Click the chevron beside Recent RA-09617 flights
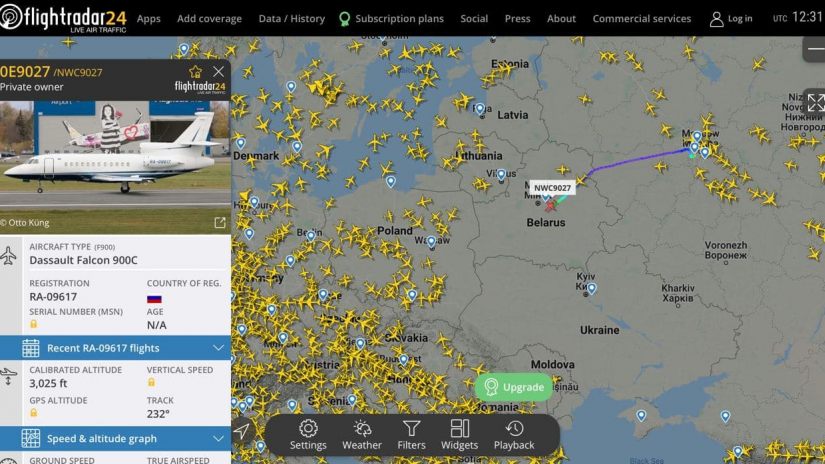825x464 pixels. [218, 348]
